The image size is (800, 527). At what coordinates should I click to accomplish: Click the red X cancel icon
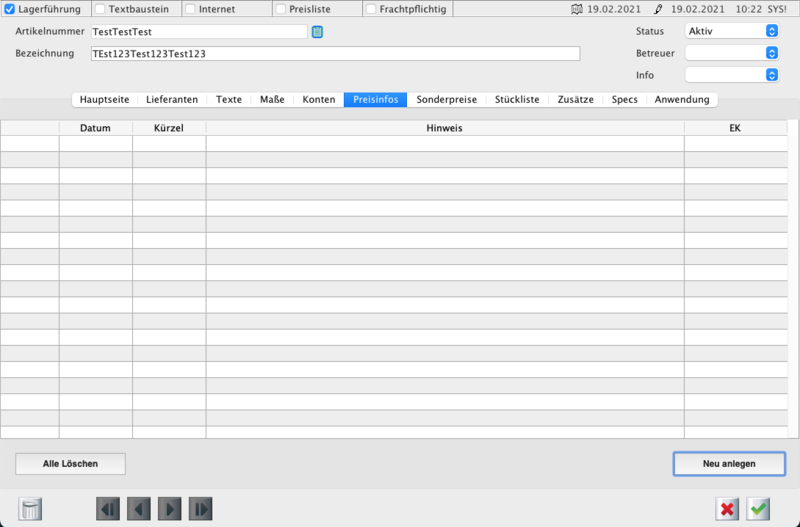pyautogui.click(x=727, y=509)
